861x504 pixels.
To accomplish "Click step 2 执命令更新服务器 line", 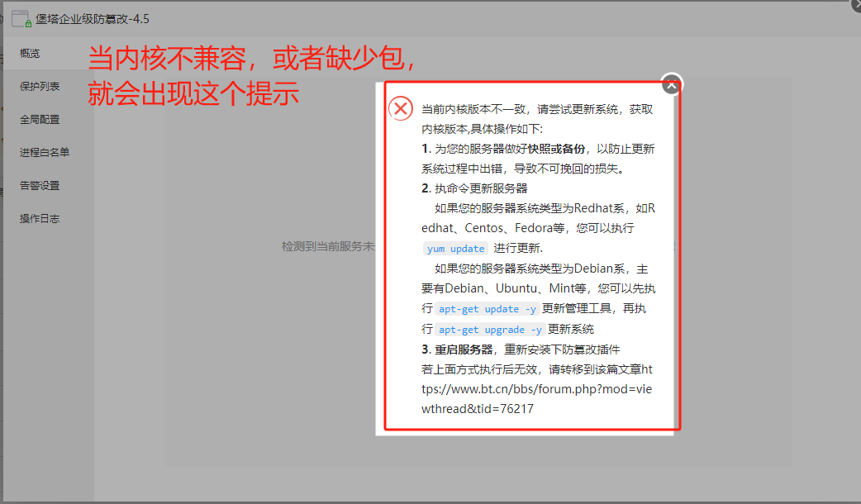I will pyautogui.click(x=474, y=188).
